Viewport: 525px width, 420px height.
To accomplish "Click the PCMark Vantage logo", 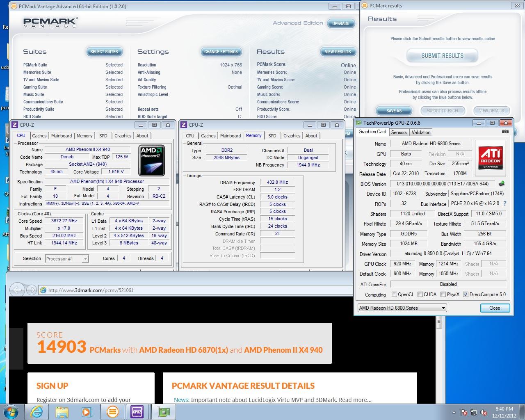I will point(50,22).
